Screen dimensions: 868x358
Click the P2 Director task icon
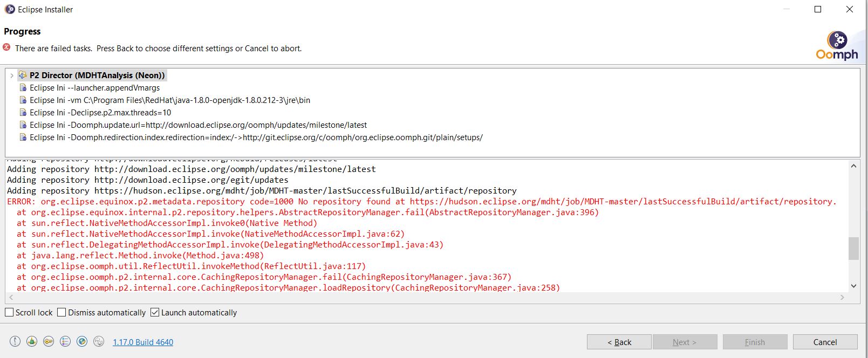click(23, 75)
